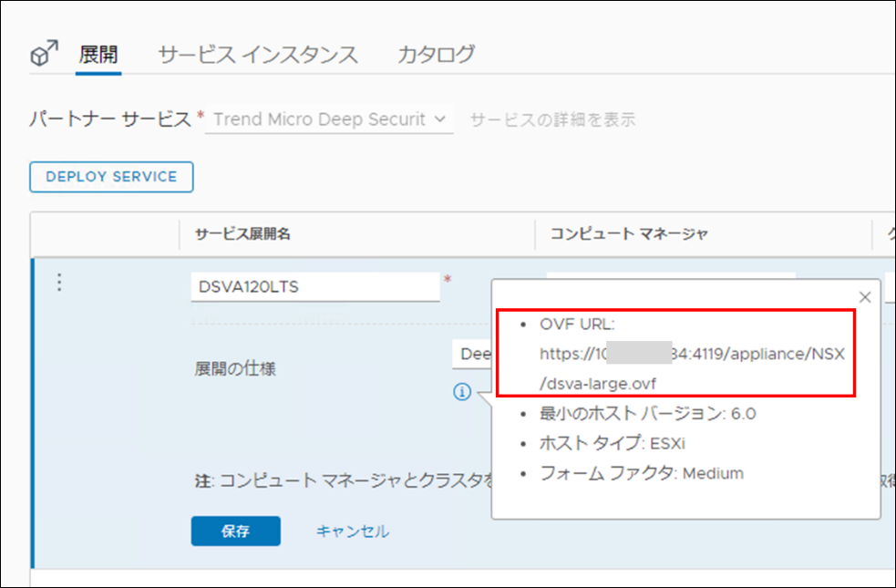Close the OVF URL info popup
This screenshot has width=896, height=588.
[x=865, y=297]
